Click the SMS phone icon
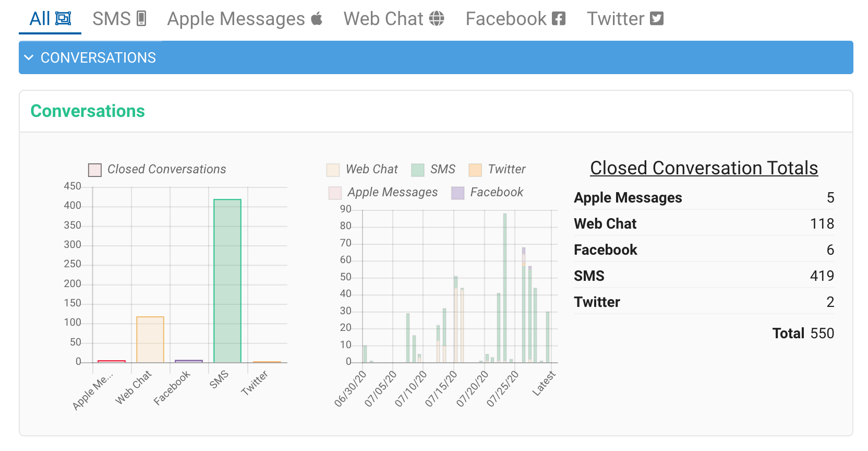 pyautogui.click(x=141, y=19)
